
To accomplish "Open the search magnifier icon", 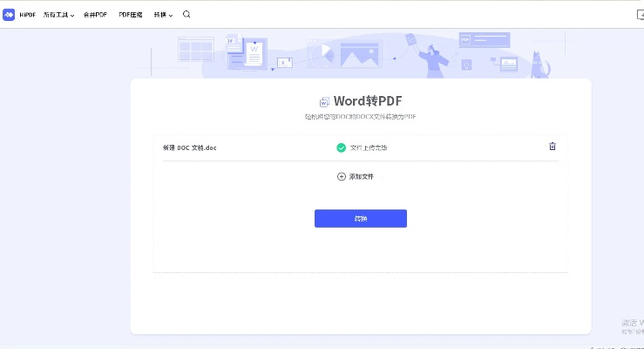I will click(x=186, y=15).
